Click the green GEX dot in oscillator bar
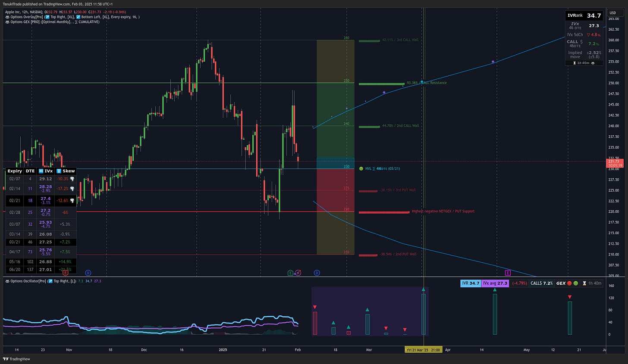 (576, 283)
